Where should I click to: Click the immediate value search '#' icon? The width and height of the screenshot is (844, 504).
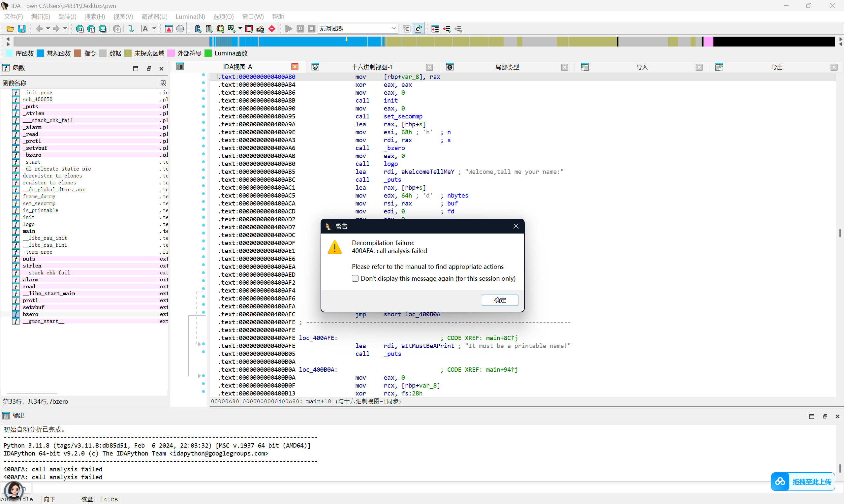coord(80,29)
